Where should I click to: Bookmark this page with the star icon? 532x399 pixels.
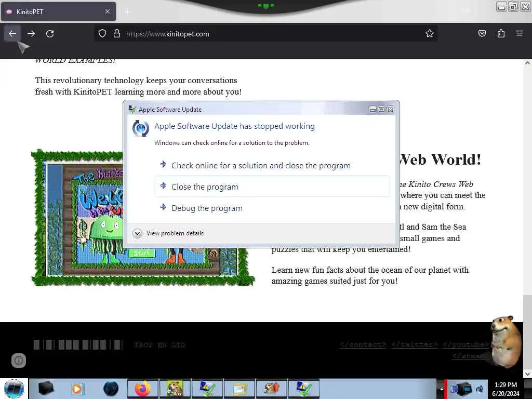coord(430,34)
